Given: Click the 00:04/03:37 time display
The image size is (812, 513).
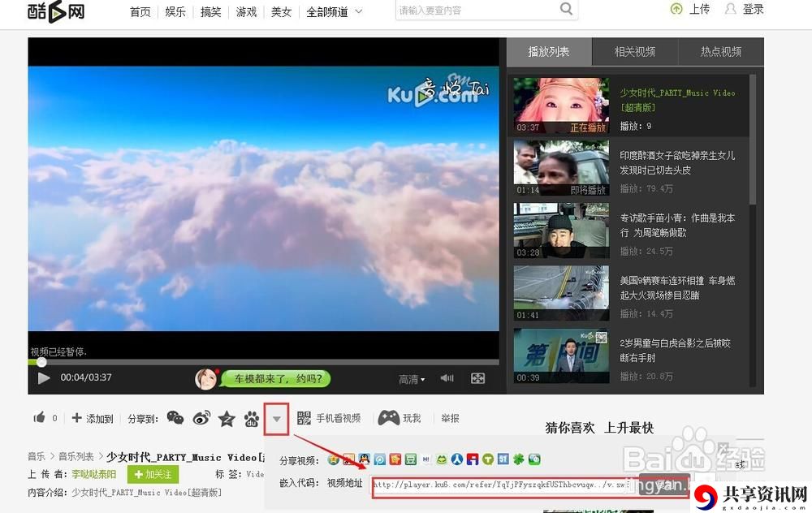Looking at the screenshot, I should tap(86, 377).
